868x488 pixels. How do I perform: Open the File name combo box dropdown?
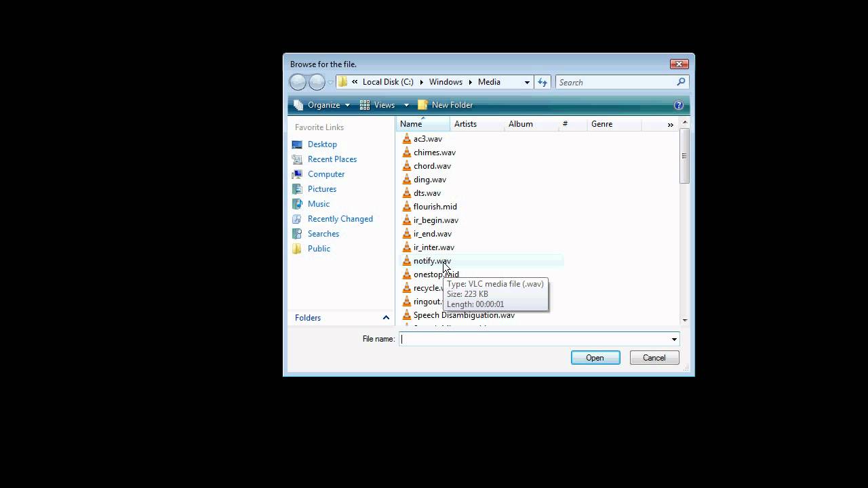click(674, 339)
